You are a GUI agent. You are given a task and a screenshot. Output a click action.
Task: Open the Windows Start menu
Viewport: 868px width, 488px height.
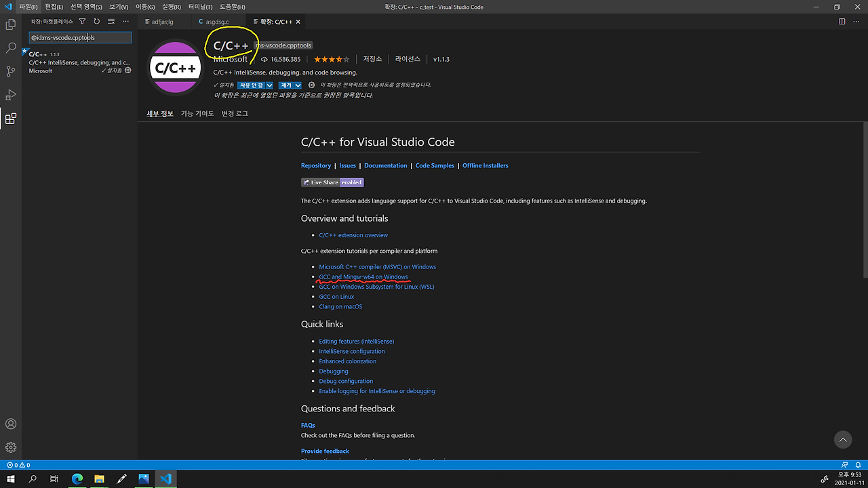coord(11,479)
